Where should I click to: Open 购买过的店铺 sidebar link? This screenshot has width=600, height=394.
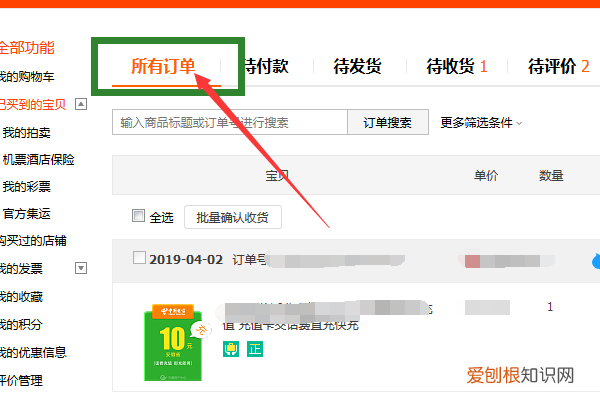click(33, 241)
